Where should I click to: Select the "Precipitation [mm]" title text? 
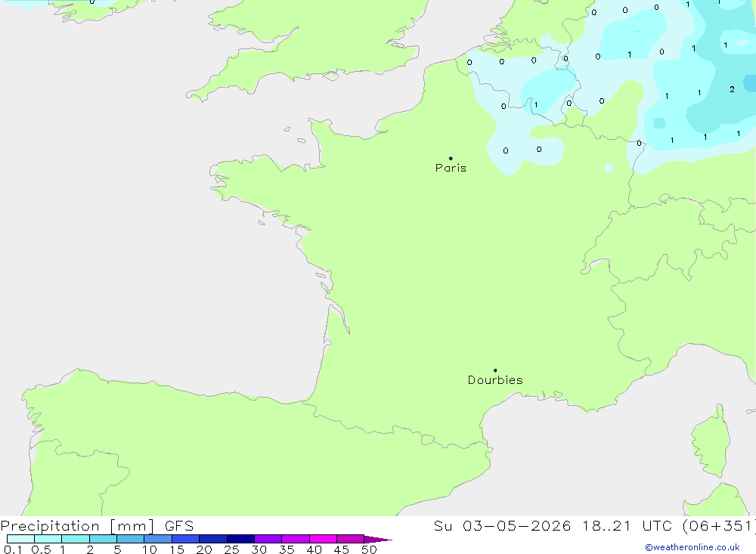tap(77, 526)
